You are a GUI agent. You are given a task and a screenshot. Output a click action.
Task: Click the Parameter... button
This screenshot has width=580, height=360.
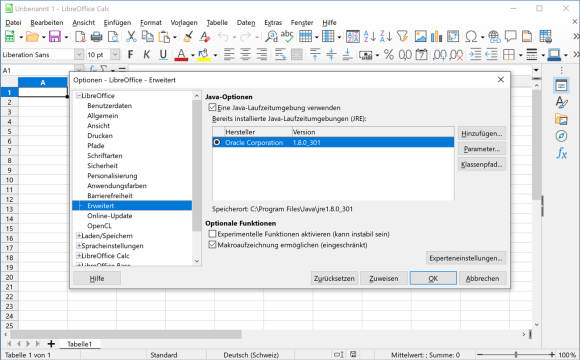[481, 149]
